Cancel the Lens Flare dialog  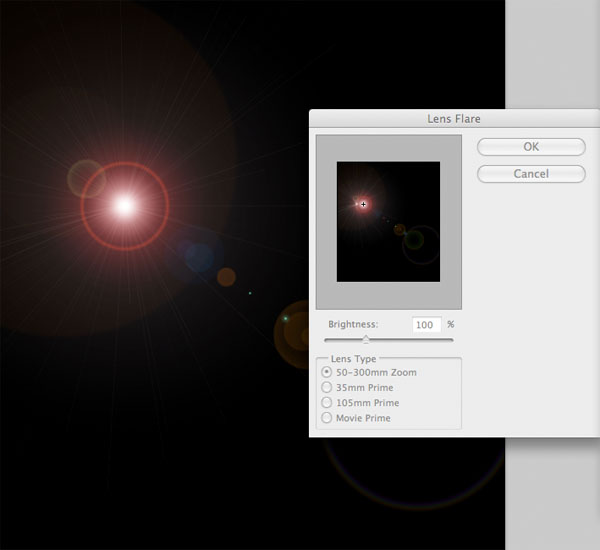[531, 174]
